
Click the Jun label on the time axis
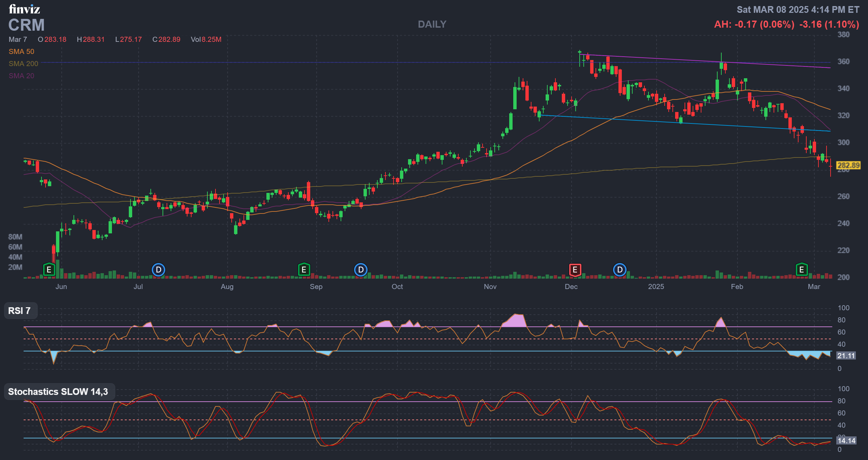point(61,287)
